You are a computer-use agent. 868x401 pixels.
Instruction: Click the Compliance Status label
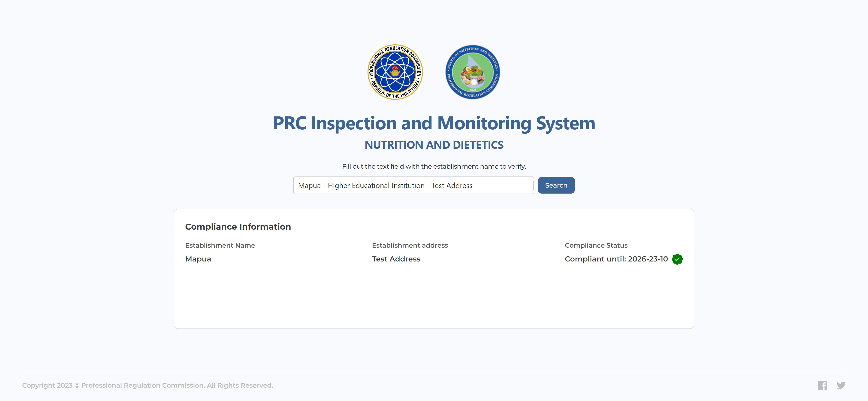(x=596, y=246)
